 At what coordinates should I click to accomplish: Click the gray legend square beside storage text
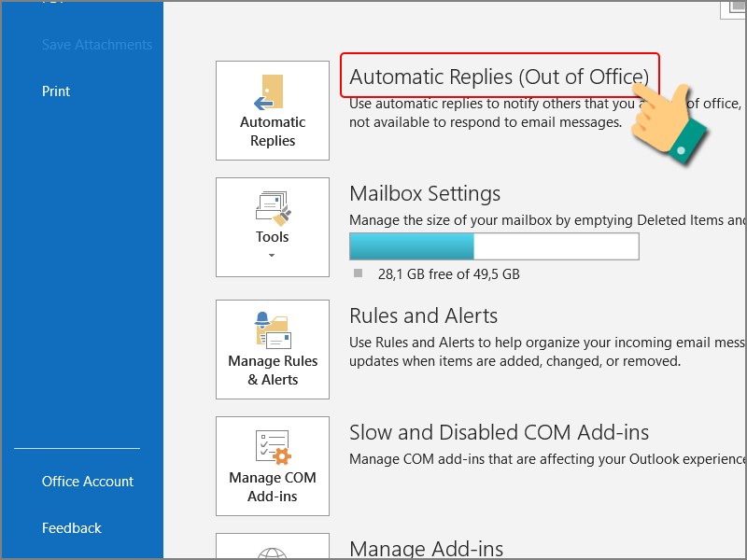(359, 273)
